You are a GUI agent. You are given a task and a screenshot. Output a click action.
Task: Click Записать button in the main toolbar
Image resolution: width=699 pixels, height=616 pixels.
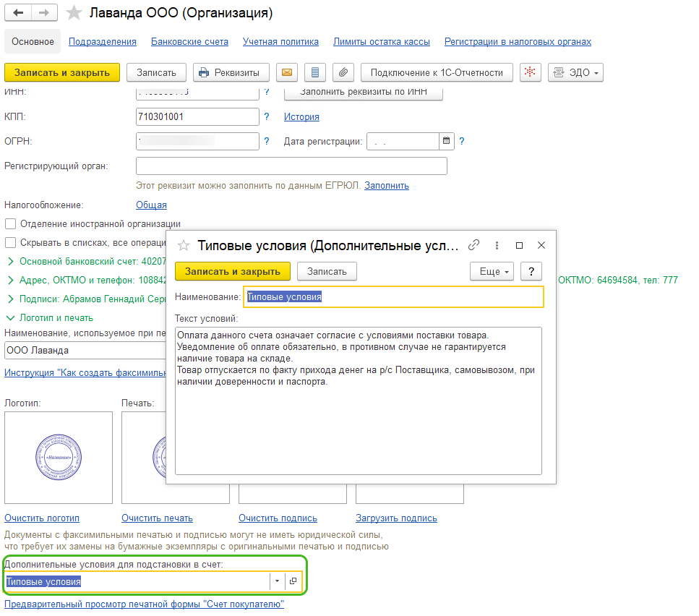point(156,72)
